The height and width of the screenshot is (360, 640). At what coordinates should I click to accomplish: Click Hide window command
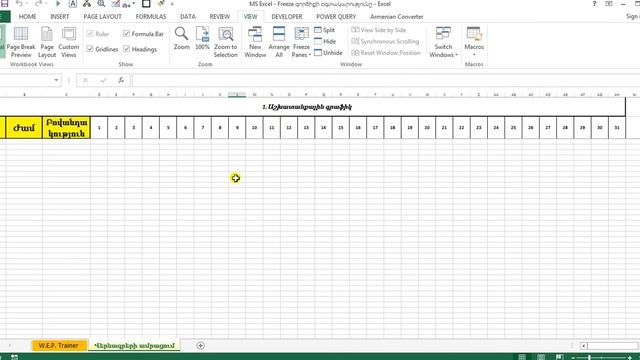click(325, 41)
